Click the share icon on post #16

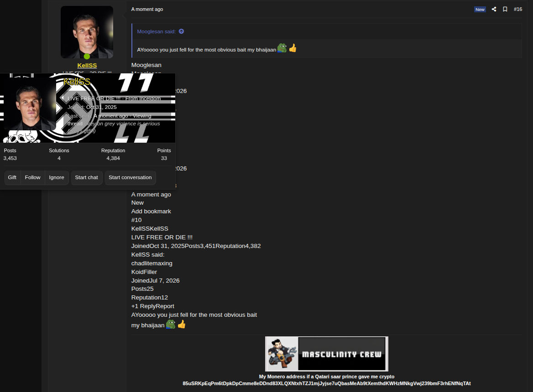point(494,9)
